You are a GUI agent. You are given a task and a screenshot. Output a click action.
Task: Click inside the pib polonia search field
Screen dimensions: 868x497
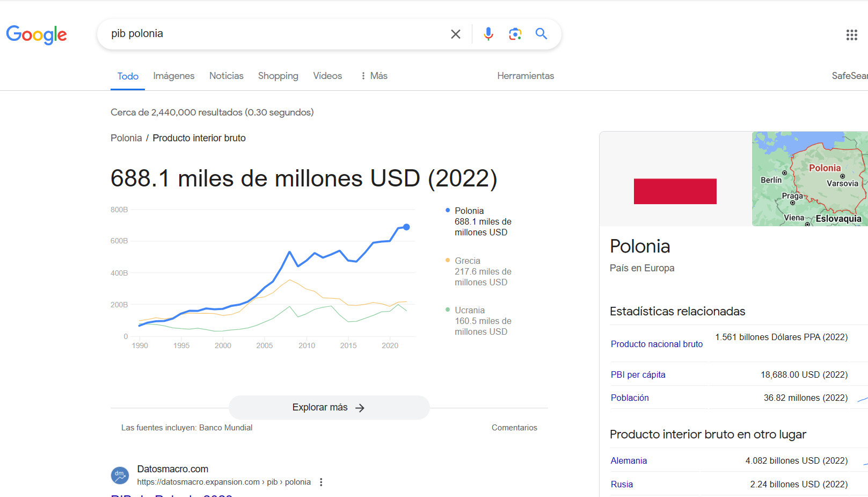(x=276, y=34)
